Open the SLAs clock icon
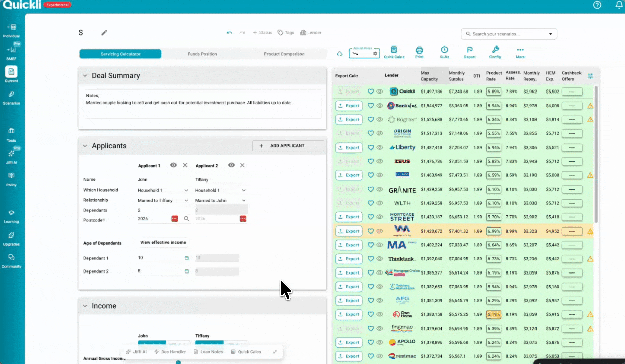 tap(444, 50)
